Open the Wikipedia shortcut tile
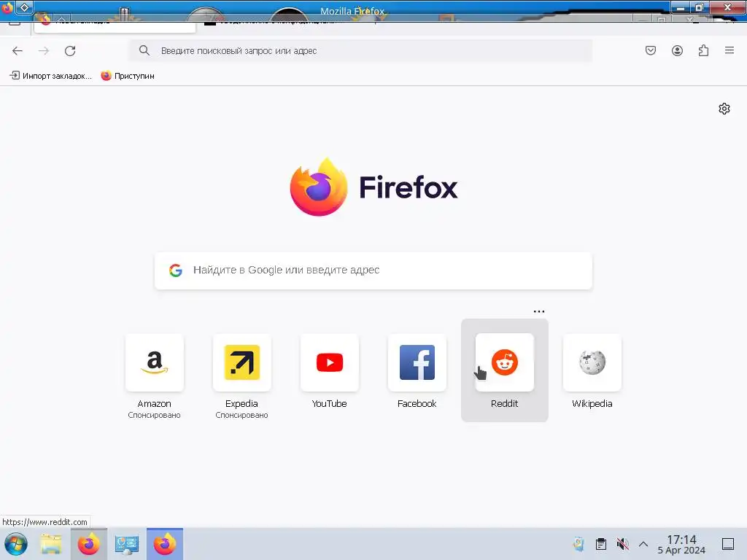 click(592, 371)
